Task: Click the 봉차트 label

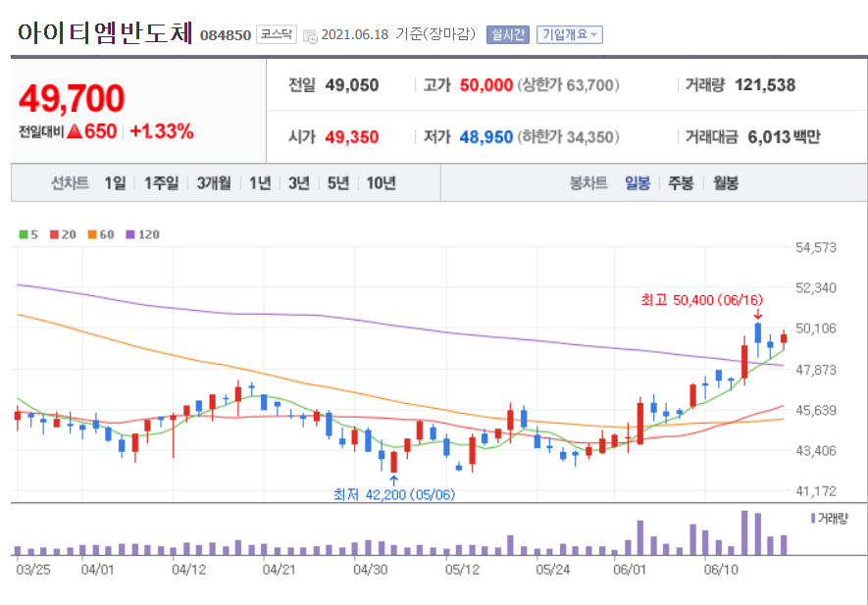Action: (588, 182)
